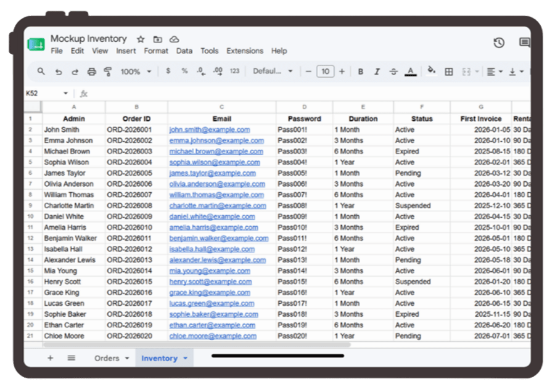
Task: Open the File menu
Action: click(x=57, y=51)
